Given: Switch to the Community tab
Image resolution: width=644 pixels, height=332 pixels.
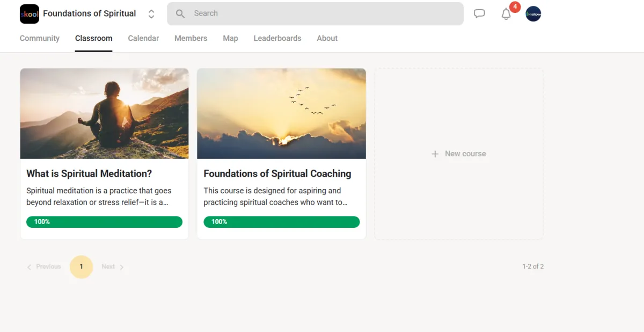Looking at the screenshot, I should [40, 38].
